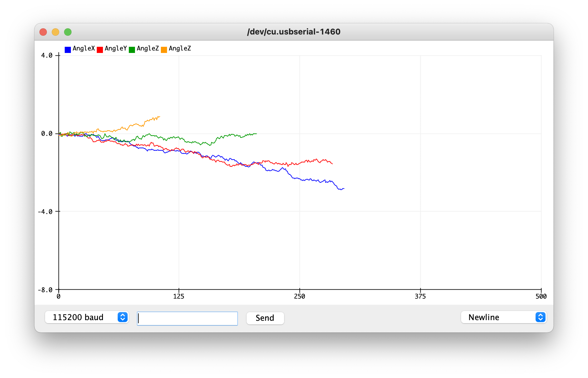Click the AngleY legend label

[x=116, y=48]
